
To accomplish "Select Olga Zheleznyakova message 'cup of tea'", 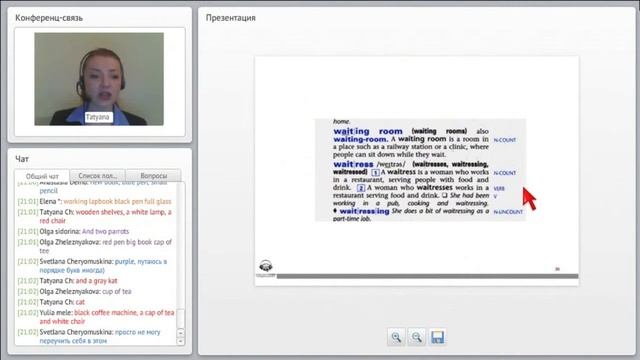I will coord(75,291).
